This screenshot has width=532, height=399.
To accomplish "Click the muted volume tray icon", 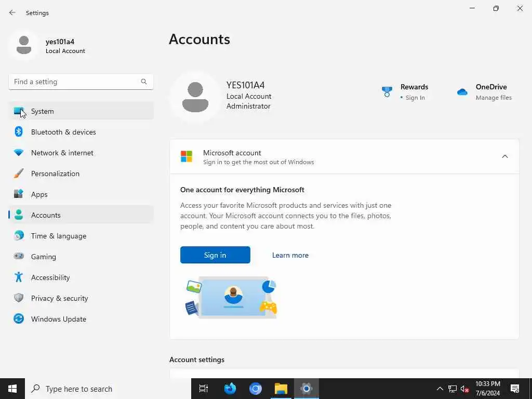I will pos(464,389).
